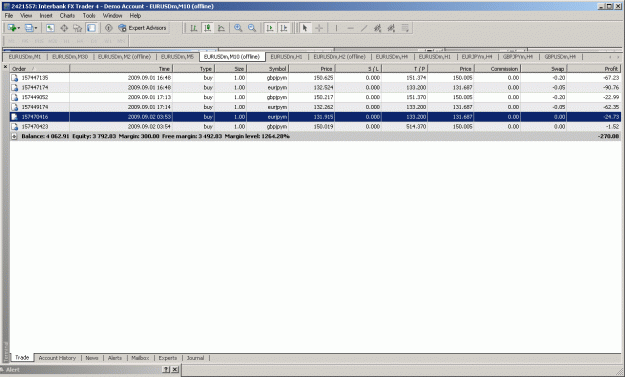The image size is (625, 377).
Task: Switch to the EURUSDm,M2 (offline) tab
Action: click(124, 57)
